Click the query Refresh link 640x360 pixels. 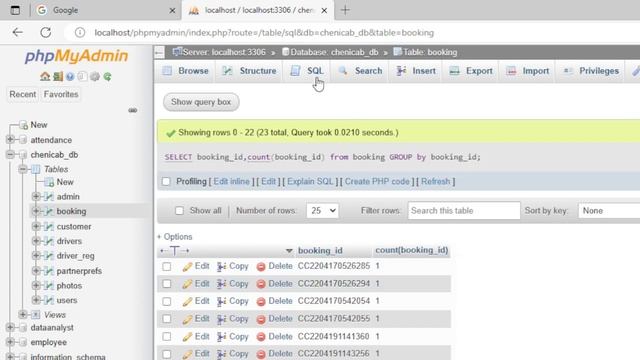(x=436, y=182)
